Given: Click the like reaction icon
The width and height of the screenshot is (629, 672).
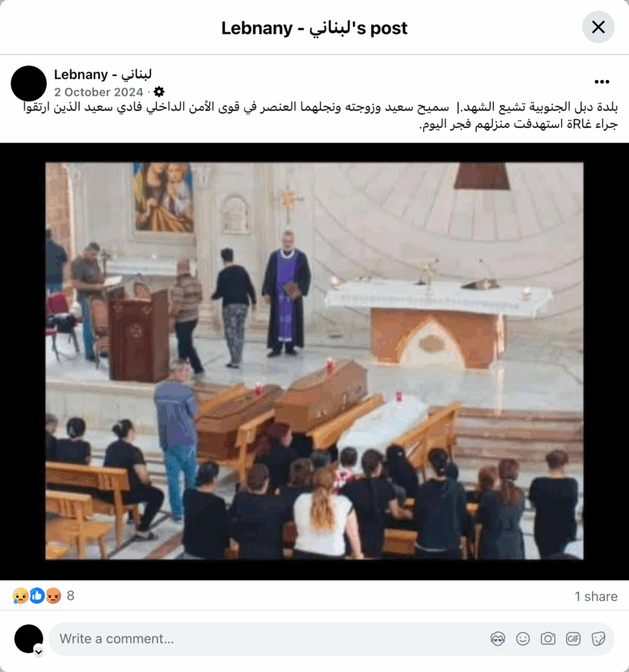Looking at the screenshot, I should 37,596.
